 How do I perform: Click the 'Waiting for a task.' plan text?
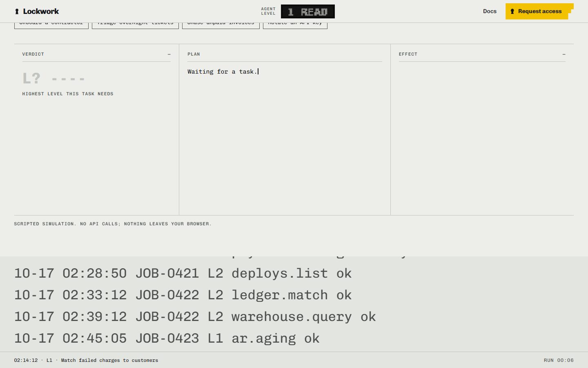pos(223,72)
